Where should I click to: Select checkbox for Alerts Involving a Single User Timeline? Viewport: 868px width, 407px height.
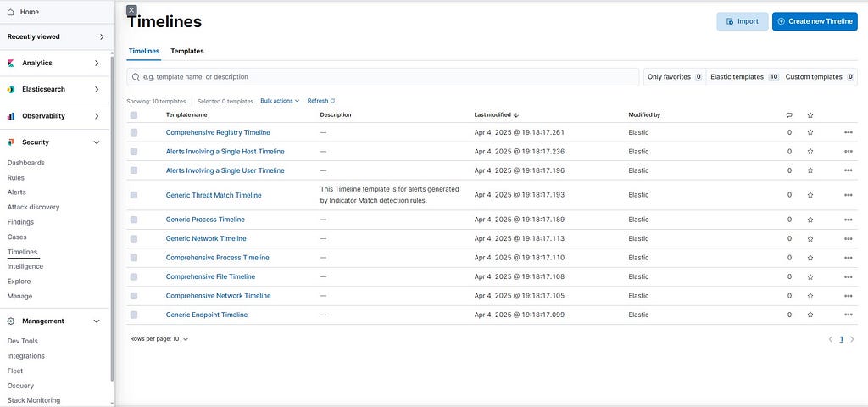(133, 170)
